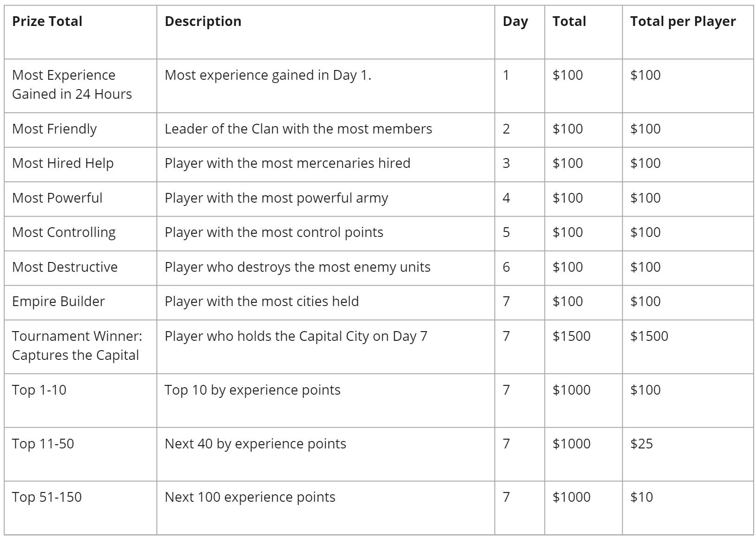
Task: Click the $25 per player amount
Action: pyautogui.click(x=641, y=444)
